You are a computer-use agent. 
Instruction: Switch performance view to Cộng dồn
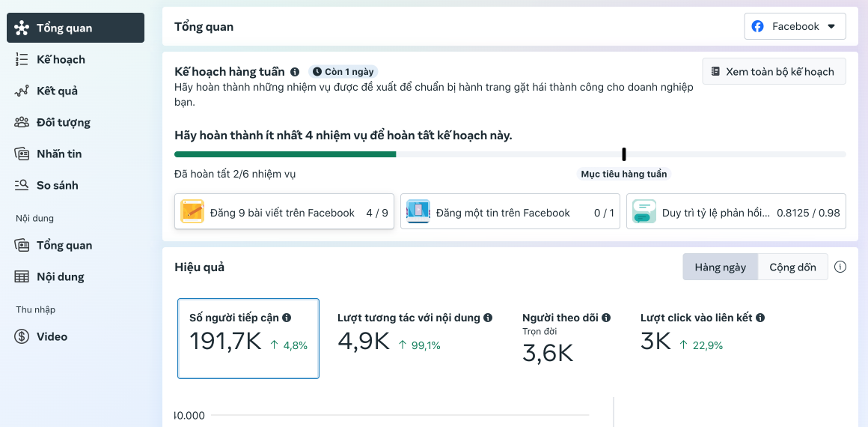tap(792, 267)
